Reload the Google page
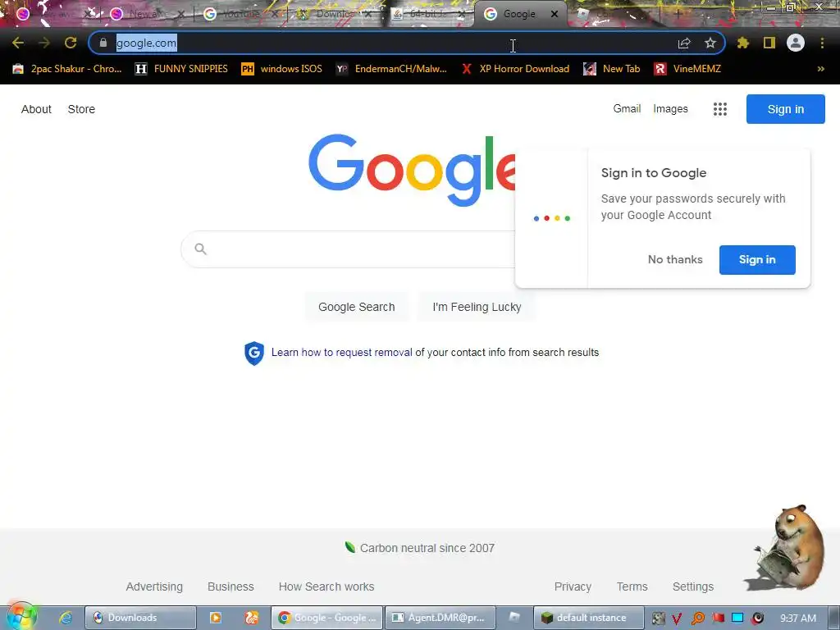840x630 pixels. [71, 43]
